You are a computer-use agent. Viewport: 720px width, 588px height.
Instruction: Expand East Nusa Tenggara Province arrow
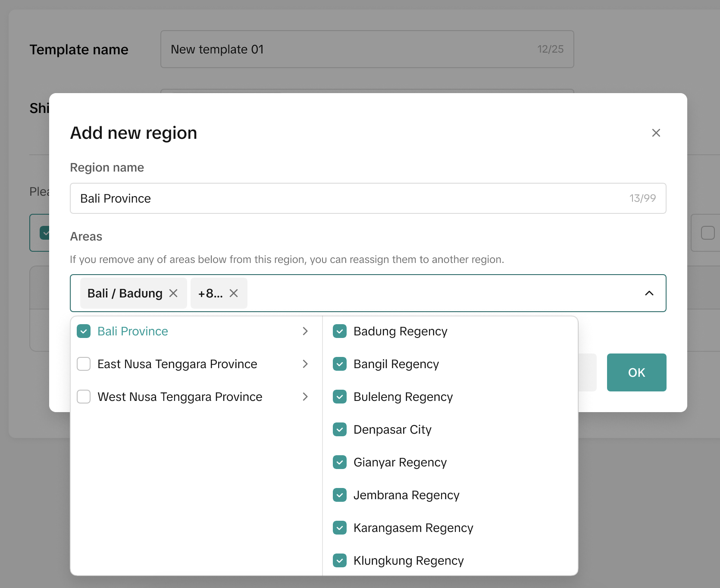(305, 364)
